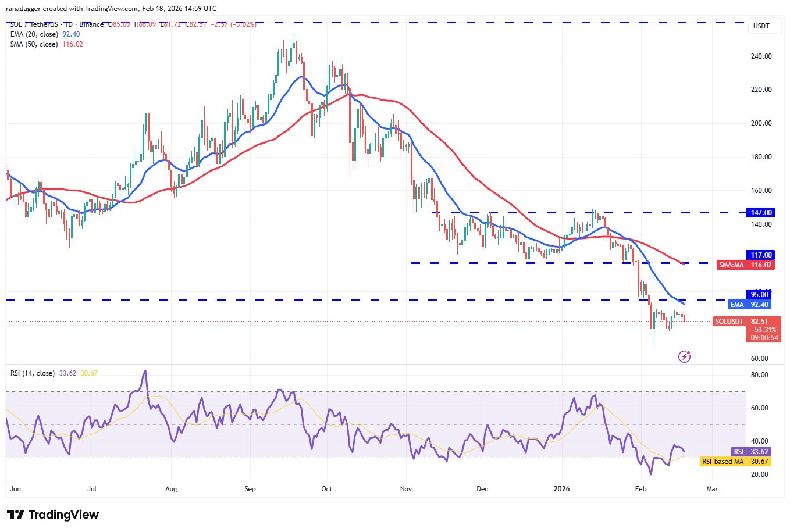
Task: Select the EMA (20, close) legend entry
Action: click(34, 34)
